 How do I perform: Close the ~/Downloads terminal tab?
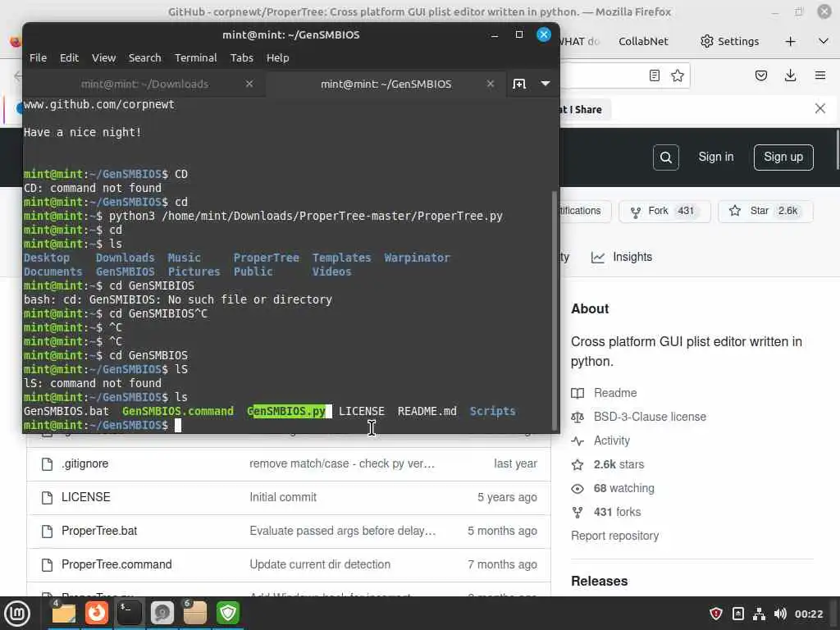[x=249, y=84]
